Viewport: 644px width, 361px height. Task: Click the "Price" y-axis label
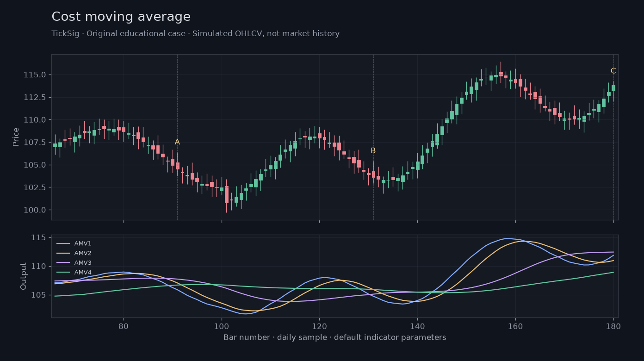click(x=16, y=137)
